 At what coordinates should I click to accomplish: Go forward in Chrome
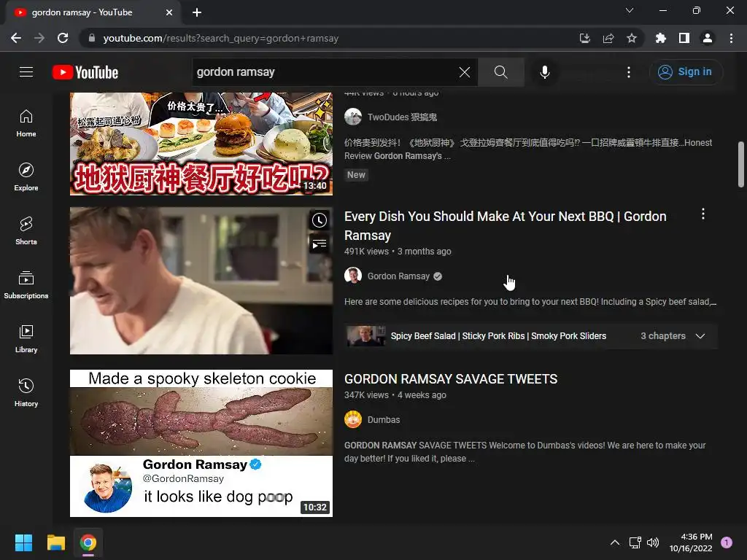pyautogui.click(x=39, y=38)
